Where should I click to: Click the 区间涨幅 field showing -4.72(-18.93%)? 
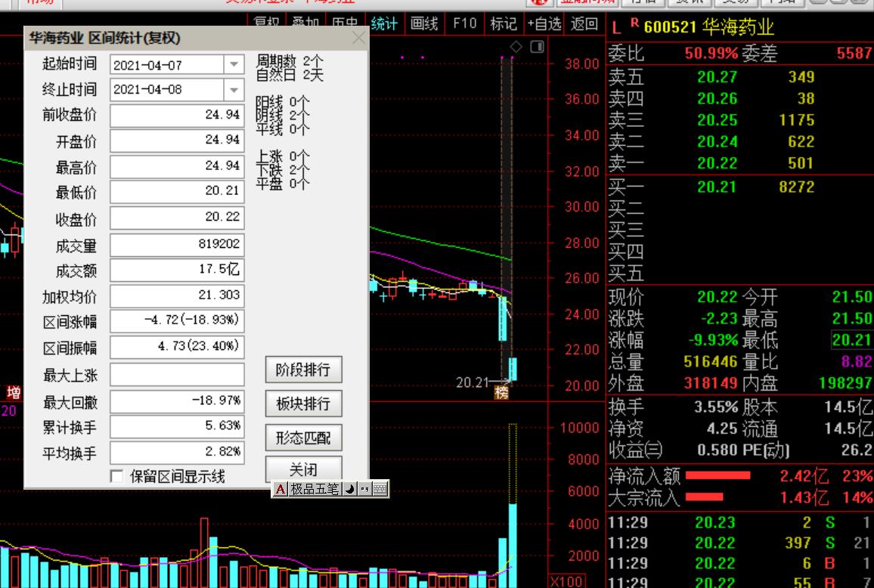coord(177,321)
